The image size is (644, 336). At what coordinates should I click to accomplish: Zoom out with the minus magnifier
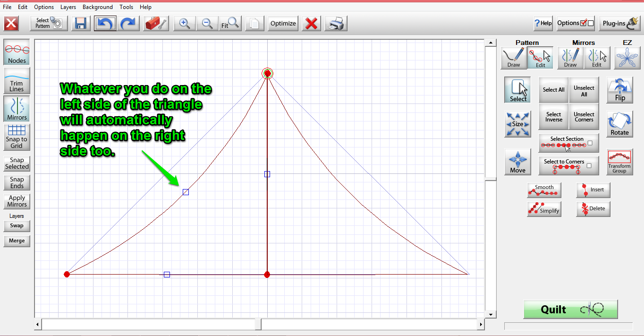click(207, 23)
